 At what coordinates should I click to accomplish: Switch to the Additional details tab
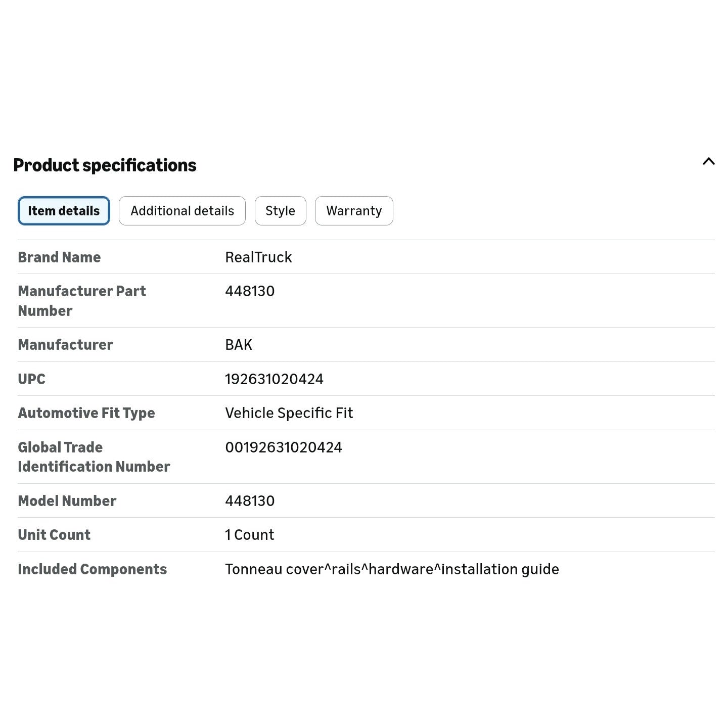coord(182,211)
